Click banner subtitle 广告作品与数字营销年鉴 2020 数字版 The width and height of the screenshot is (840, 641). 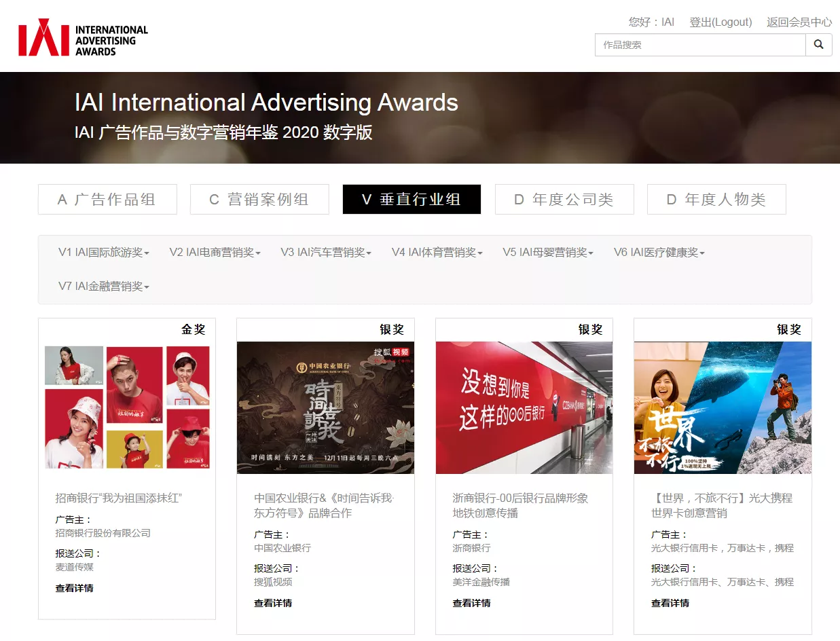(x=236, y=132)
